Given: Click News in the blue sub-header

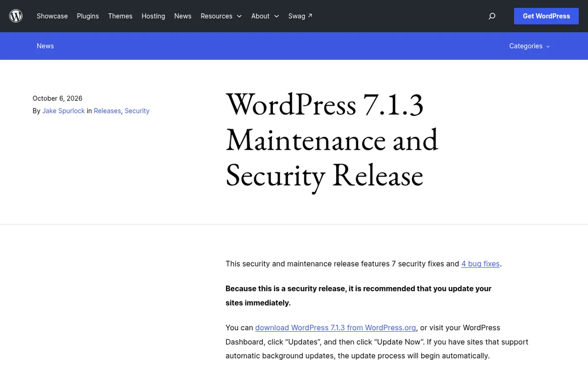Looking at the screenshot, I should [45, 46].
